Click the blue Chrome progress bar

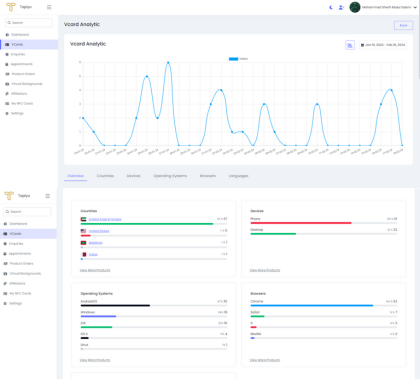(x=312, y=305)
